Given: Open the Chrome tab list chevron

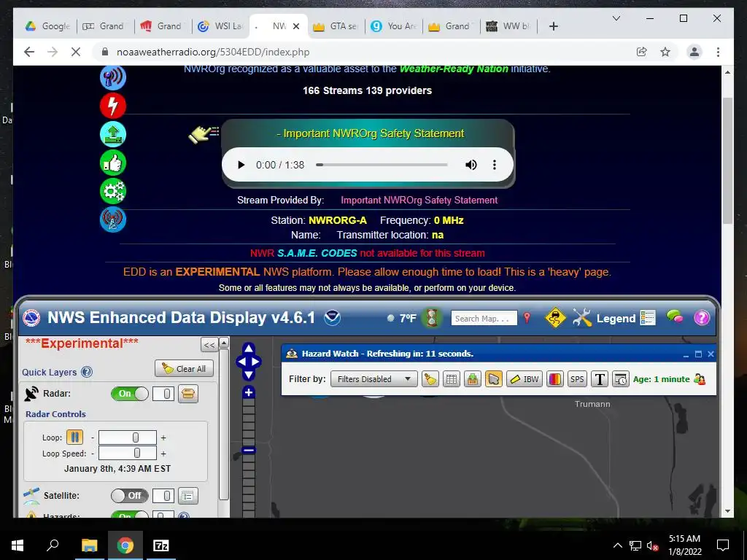Looking at the screenshot, I should (616, 18).
